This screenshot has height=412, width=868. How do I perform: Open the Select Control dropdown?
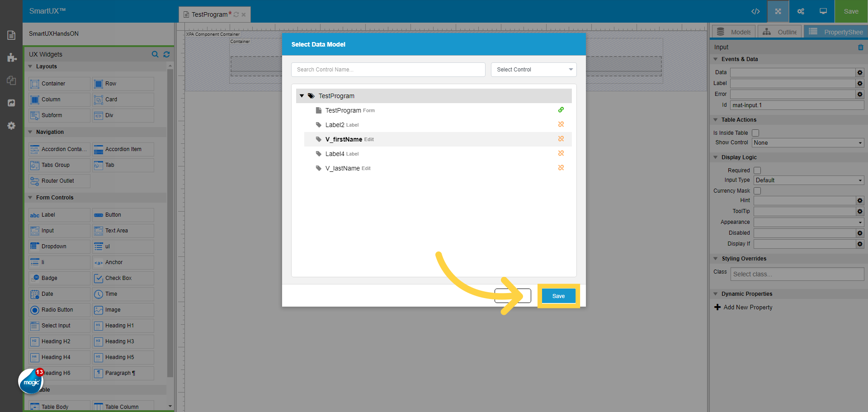(533, 70)
